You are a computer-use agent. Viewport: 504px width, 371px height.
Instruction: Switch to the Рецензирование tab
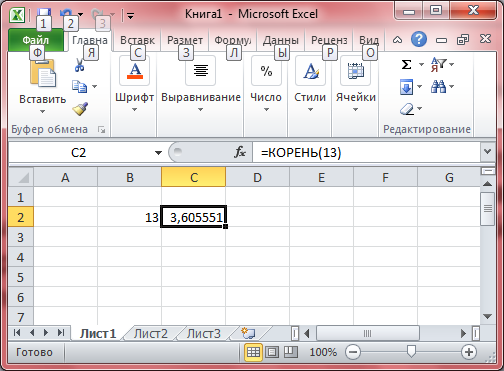(329, 40)
